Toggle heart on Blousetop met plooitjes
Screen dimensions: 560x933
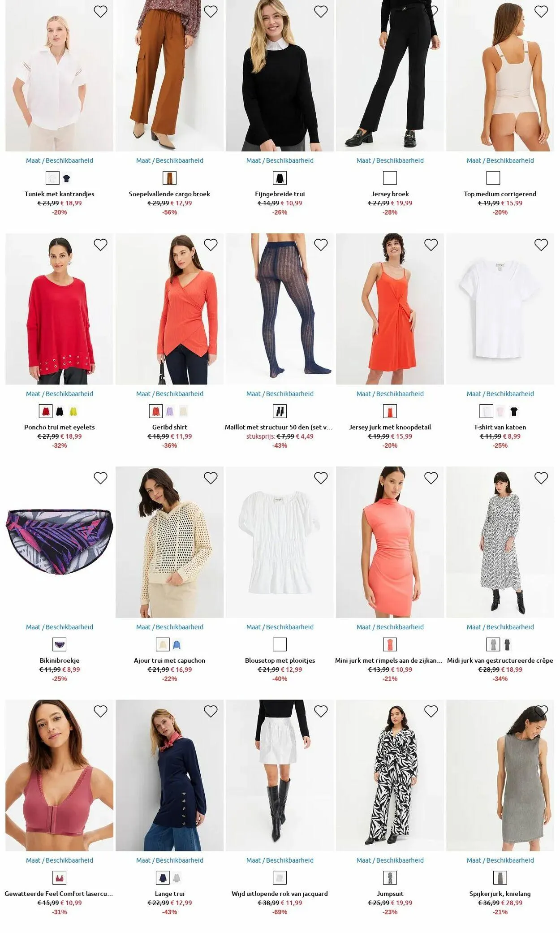tap(321, 478)
